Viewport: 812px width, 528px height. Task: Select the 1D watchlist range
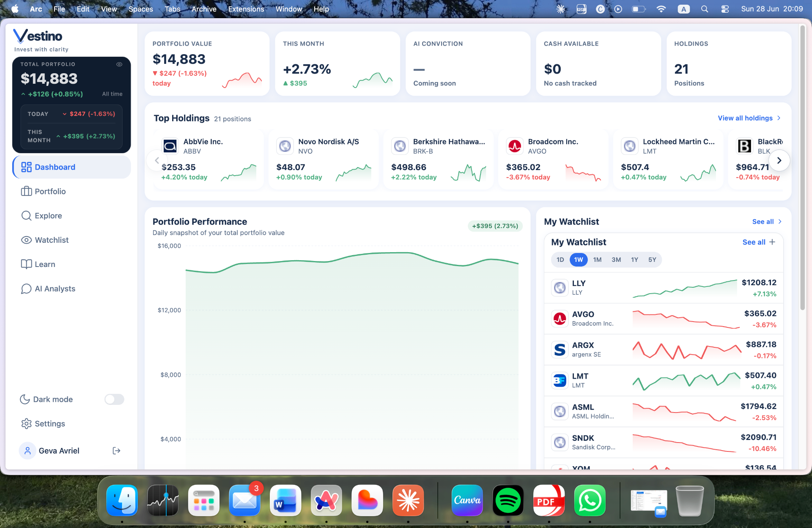pos(560,260)
